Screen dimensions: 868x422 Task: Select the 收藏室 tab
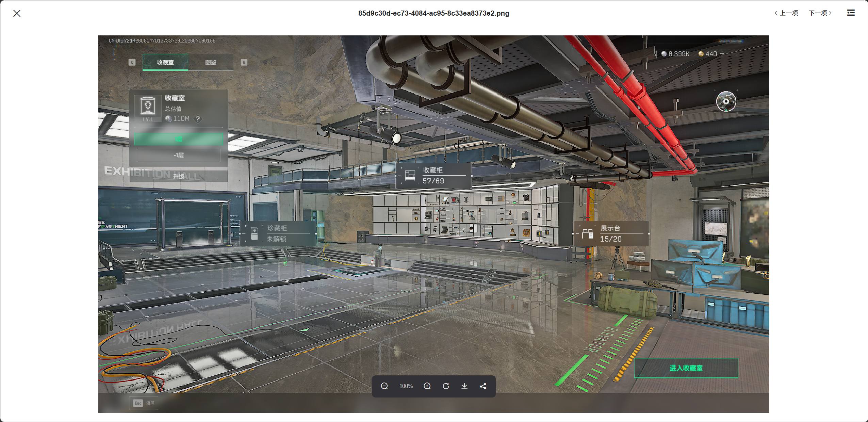(x=165, y=62)
